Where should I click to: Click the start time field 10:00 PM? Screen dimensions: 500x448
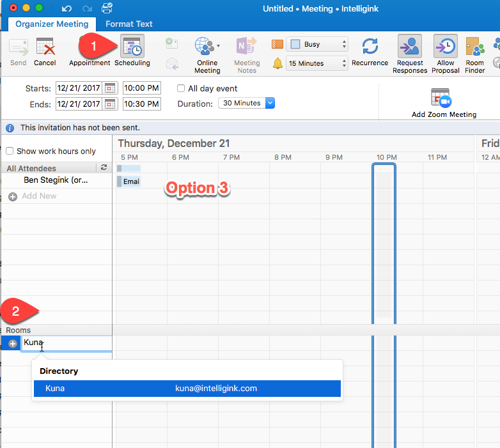(141, 88)
